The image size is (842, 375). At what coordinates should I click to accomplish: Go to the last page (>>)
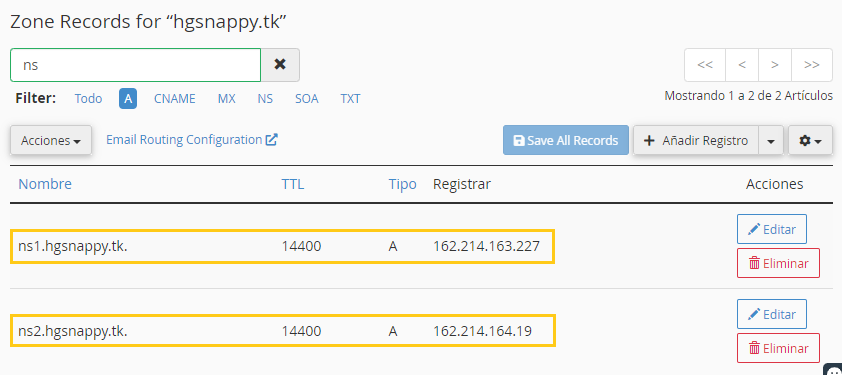pos(812,65)
